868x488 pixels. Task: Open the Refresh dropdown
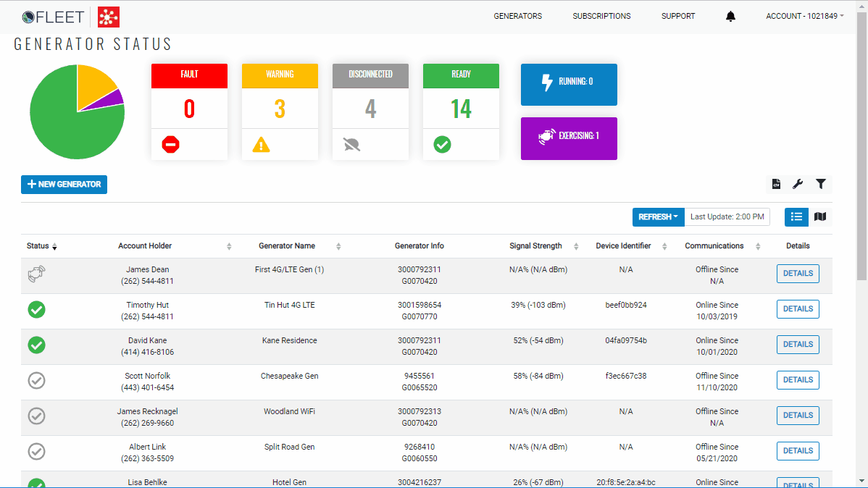click(658, 217)
